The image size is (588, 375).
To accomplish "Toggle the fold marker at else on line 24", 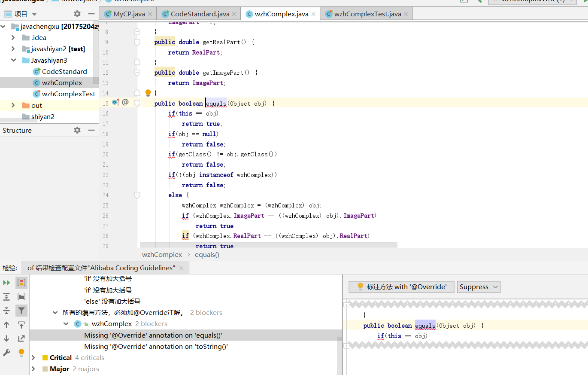I will 137,195.
